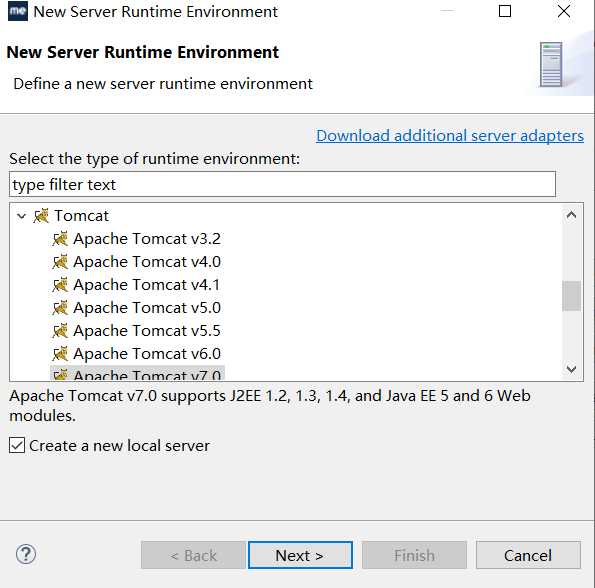Select Apache Tomcat v3.2 runtime
This screenshot has height=588, width=595.
147,239
